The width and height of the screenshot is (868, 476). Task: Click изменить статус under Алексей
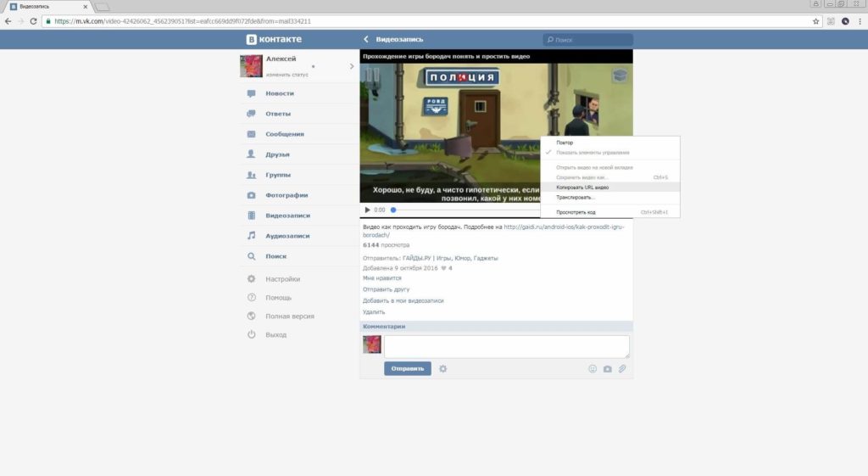[x=287, y=75]
